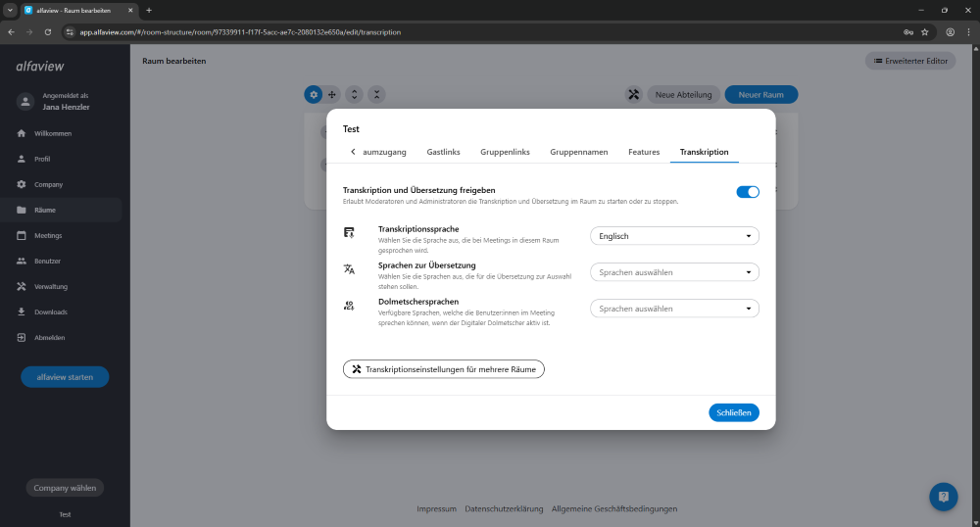Open Verwaltung via the tools icon
Screen dimensions: 980x527
pyautogui.click(x=22, y=287)
